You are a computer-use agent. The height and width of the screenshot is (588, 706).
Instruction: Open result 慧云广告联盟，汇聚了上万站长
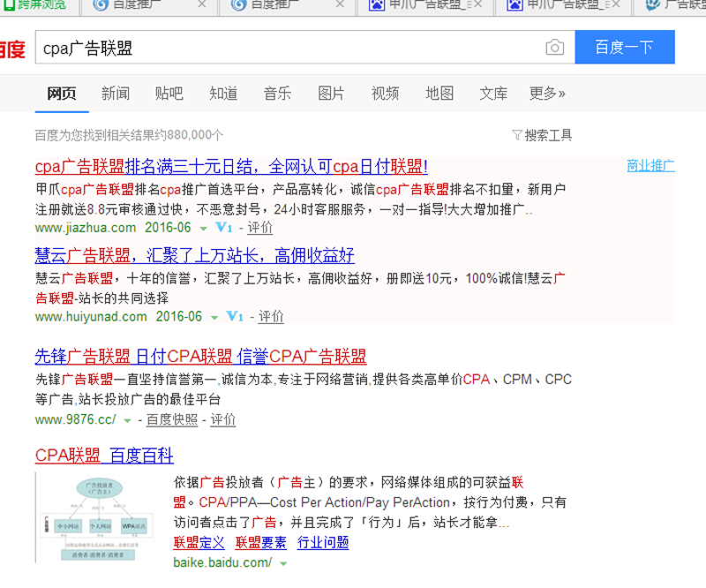click(x=194, y=255)
